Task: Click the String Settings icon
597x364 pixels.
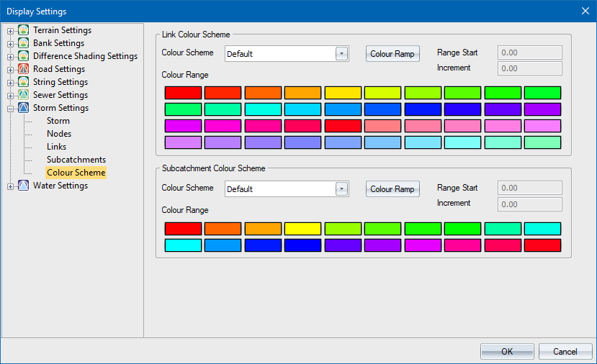Action: (24, 82)
